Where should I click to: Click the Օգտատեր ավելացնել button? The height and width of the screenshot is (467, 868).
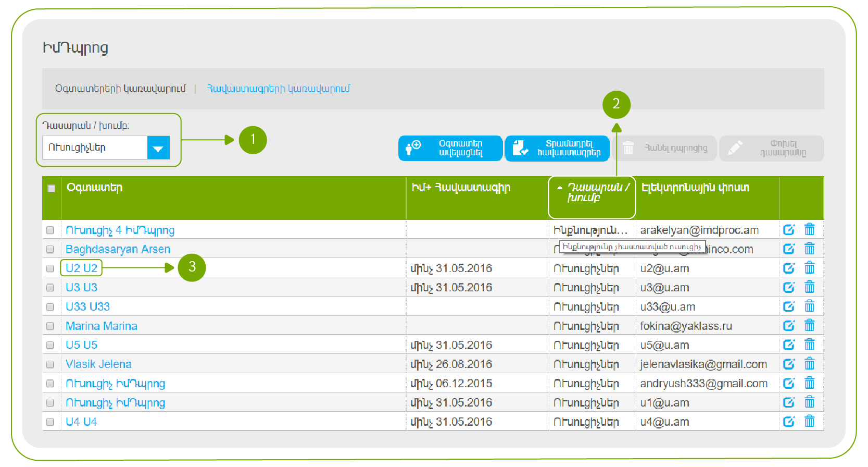click(x=450, y=149)
